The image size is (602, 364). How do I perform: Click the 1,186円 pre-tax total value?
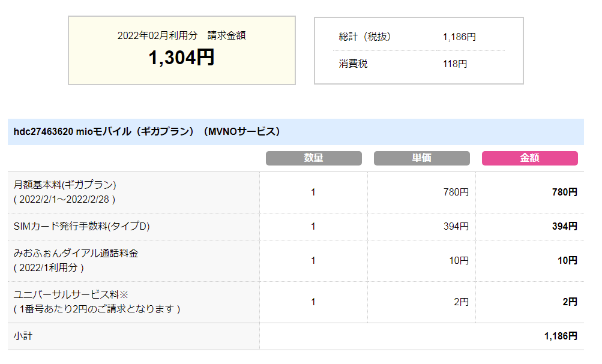(459, 37)
